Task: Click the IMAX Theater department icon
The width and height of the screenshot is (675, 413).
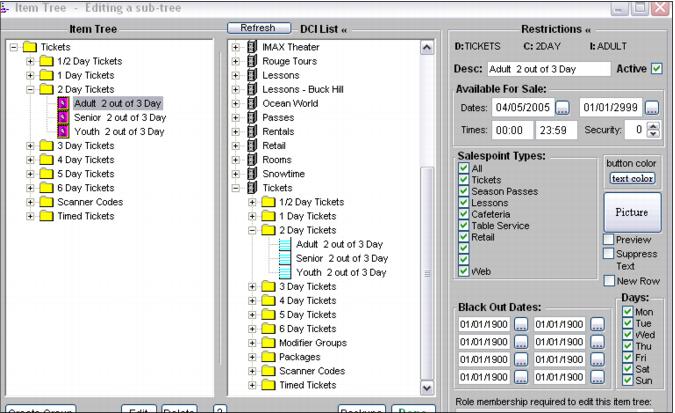Action: coord(252,47)
